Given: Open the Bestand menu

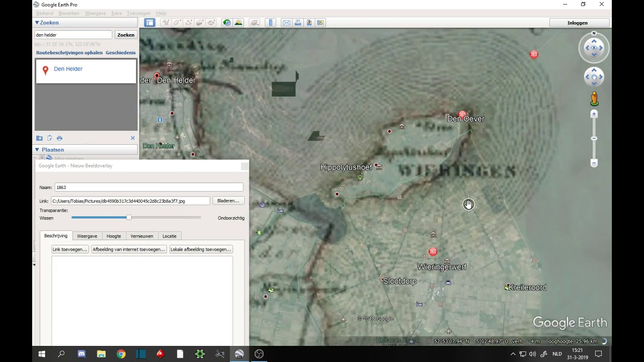Looking at the screenshot, I should point(45,13).
